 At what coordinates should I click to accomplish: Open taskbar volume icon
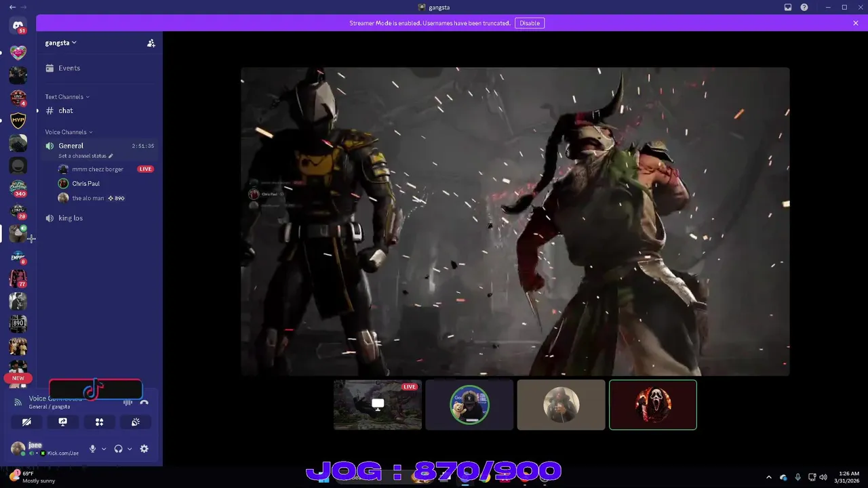pos(823,477)
